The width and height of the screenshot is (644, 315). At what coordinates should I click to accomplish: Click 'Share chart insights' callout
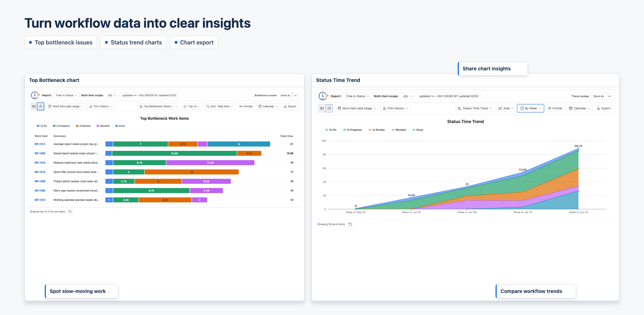(x=492, y=69)
